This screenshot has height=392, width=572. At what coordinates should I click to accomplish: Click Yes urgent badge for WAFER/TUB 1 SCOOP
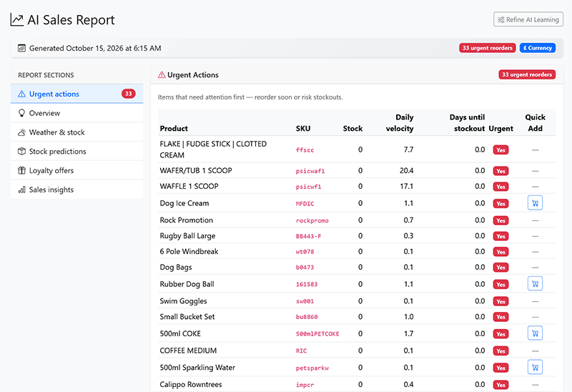click(x=501, y=171)
